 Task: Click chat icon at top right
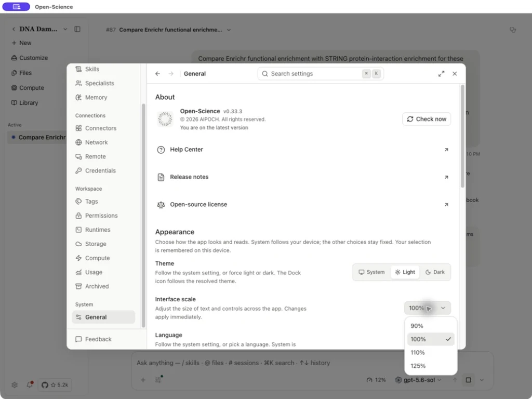tap(513, 30)
